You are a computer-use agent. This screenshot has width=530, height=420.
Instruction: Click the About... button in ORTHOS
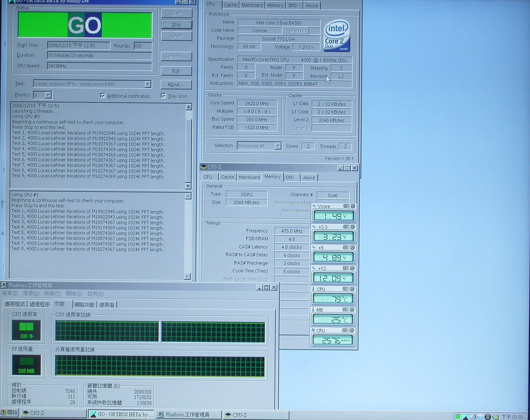[x=176, y=84]
